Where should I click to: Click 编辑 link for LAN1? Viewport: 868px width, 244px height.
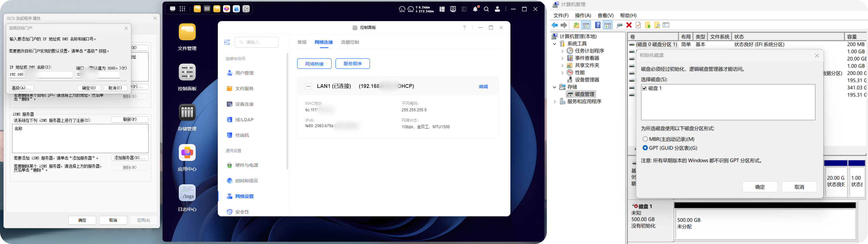(483, 87)
